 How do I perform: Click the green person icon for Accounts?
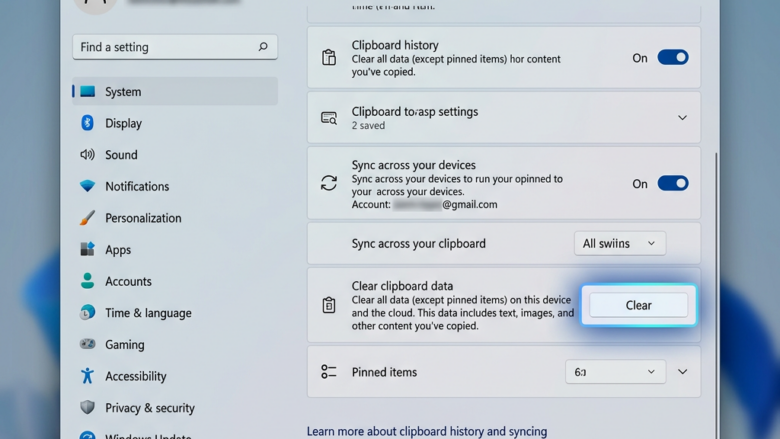coord(87,281)
